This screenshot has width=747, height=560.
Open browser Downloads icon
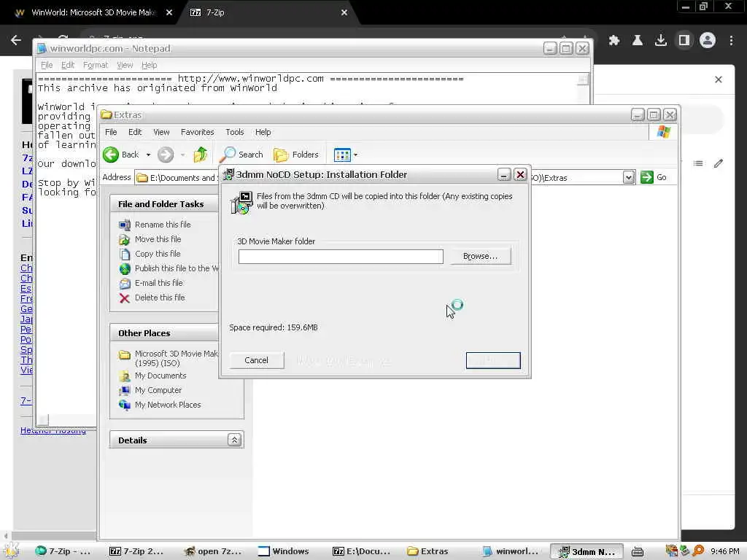tap(661, 41)
